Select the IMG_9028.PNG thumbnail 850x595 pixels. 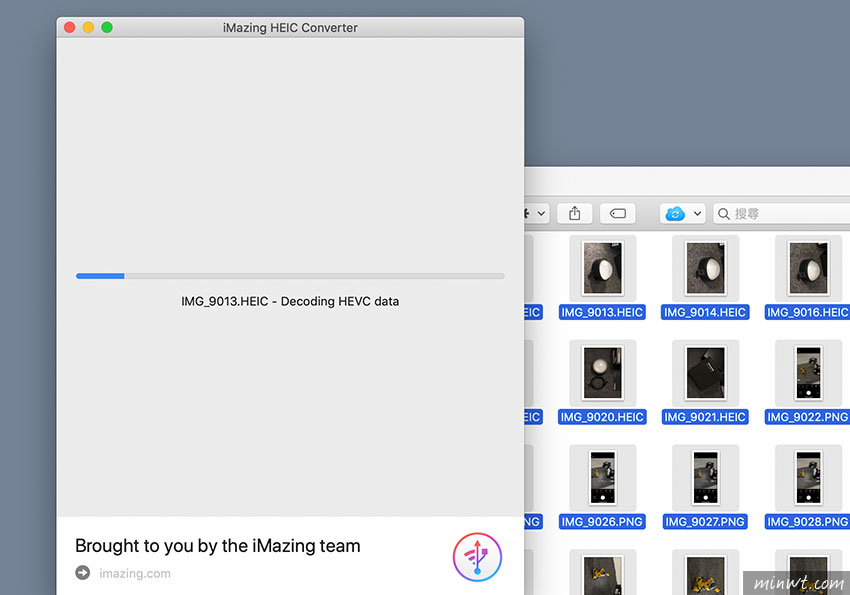pyautogui.click(x=808, y=477)
